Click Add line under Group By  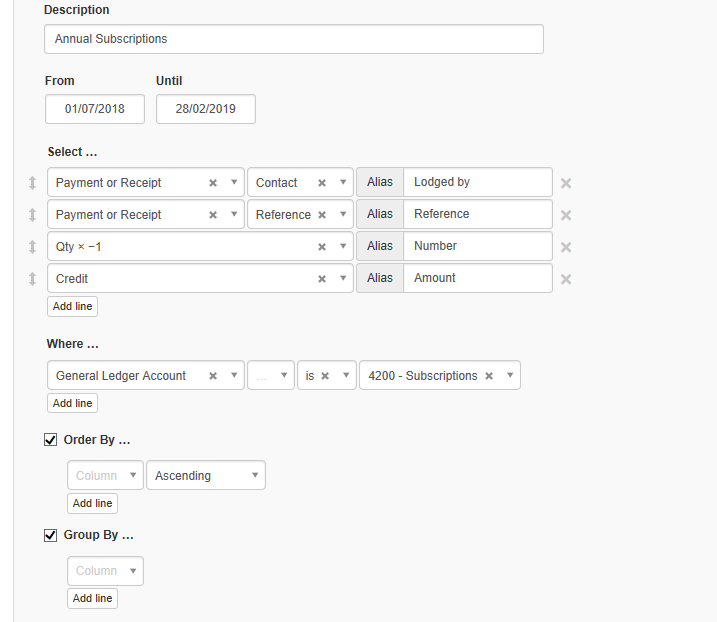click(x=92, y=598)
